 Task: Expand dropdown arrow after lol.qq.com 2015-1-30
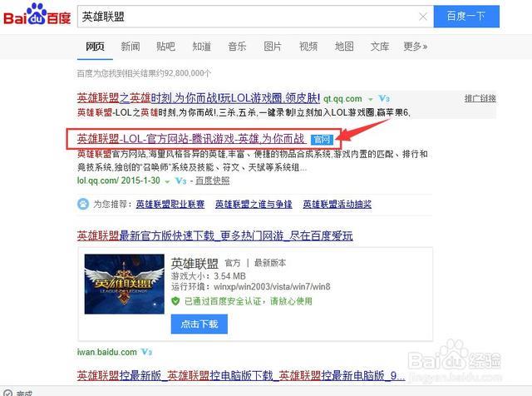click(167, 181)
